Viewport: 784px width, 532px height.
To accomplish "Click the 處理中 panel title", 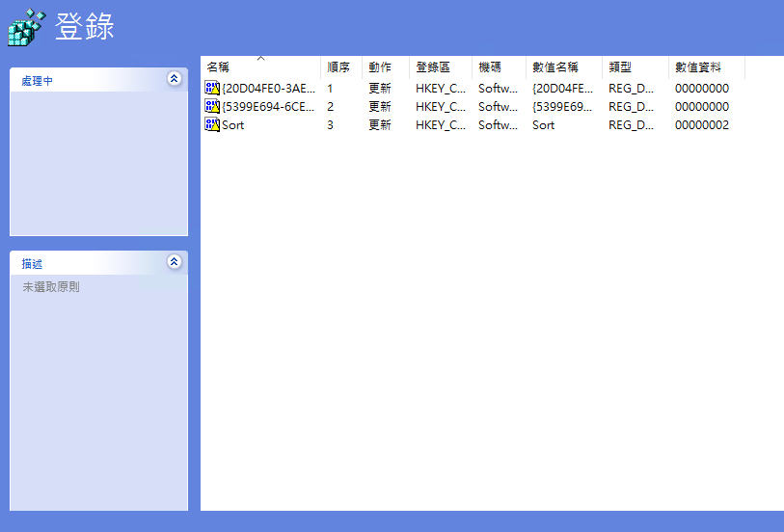I will point(38,81).
